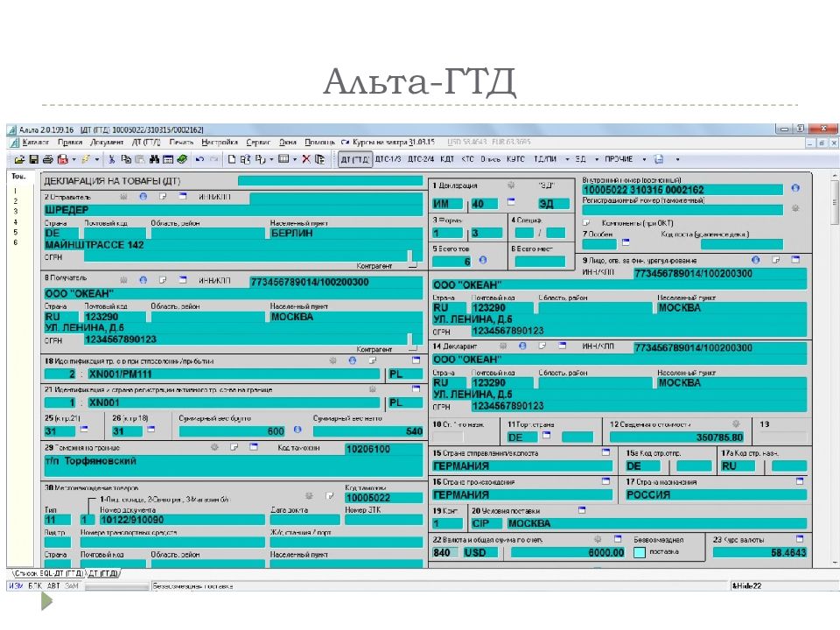Viewport: 840px width, 630px height.
Task: Open the Документ menu
Action: tap(107, 143)
